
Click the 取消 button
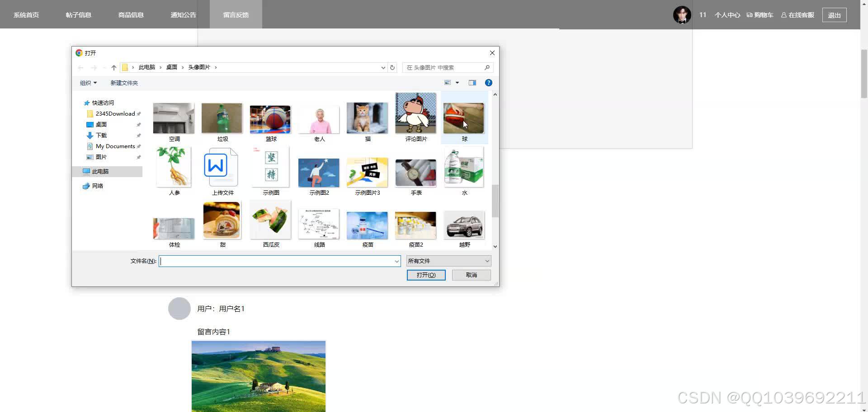click(x=472, y=275)
